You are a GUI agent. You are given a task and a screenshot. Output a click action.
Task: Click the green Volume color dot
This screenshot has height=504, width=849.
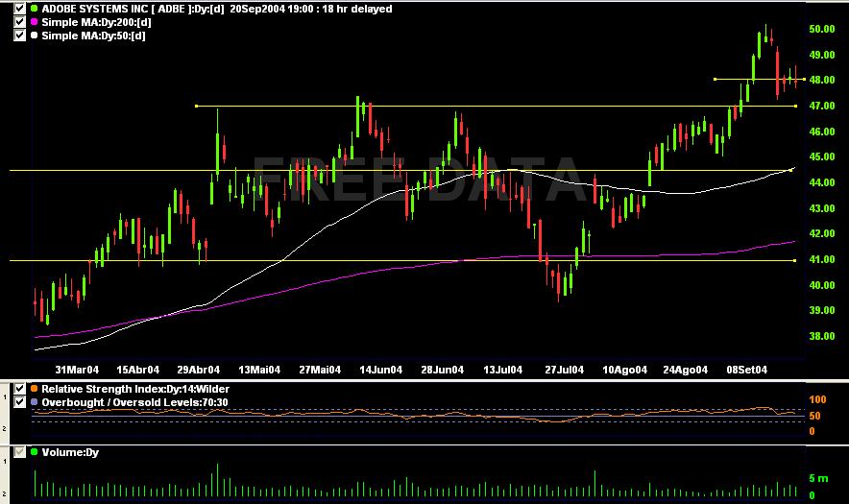coord(35,452)
